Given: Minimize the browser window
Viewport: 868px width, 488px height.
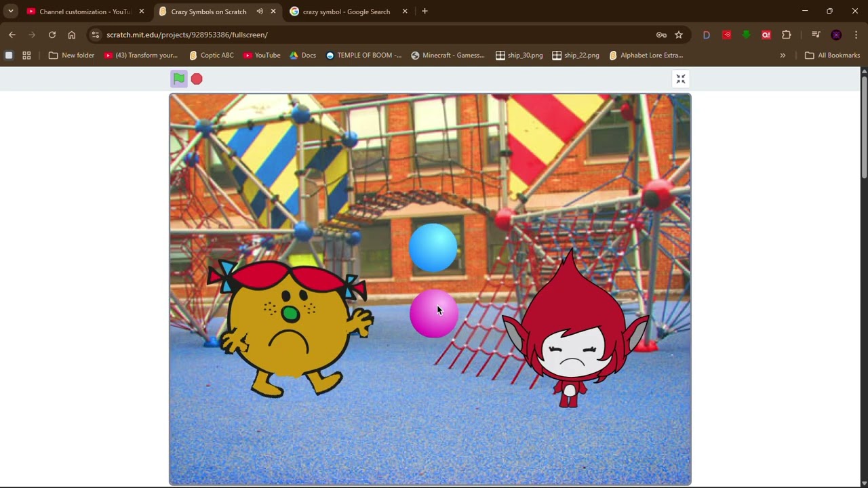Looking at the screenshot, I should coord(805,11).
